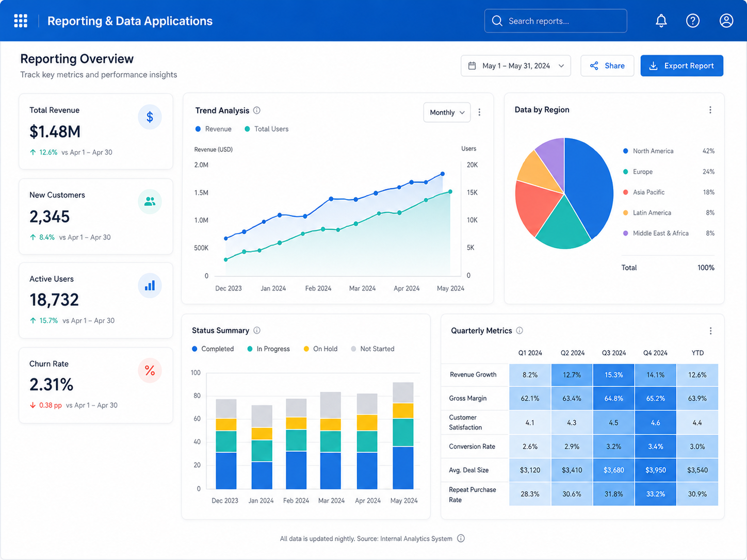Open notifications bell icon

tap(661, 21)
